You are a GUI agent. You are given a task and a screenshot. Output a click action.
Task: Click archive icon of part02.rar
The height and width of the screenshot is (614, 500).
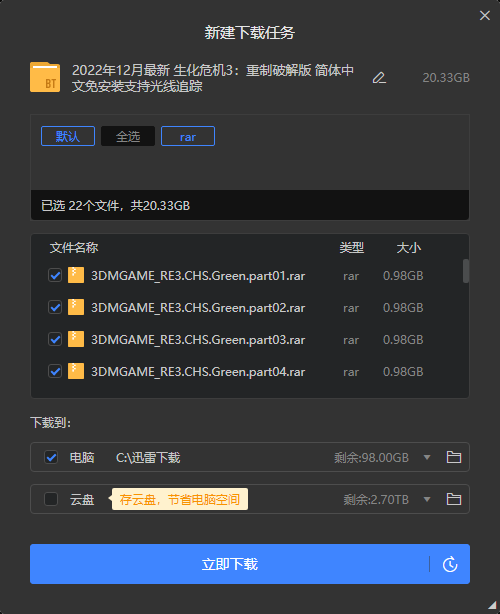pyautogui.click(x=76, y=307)
